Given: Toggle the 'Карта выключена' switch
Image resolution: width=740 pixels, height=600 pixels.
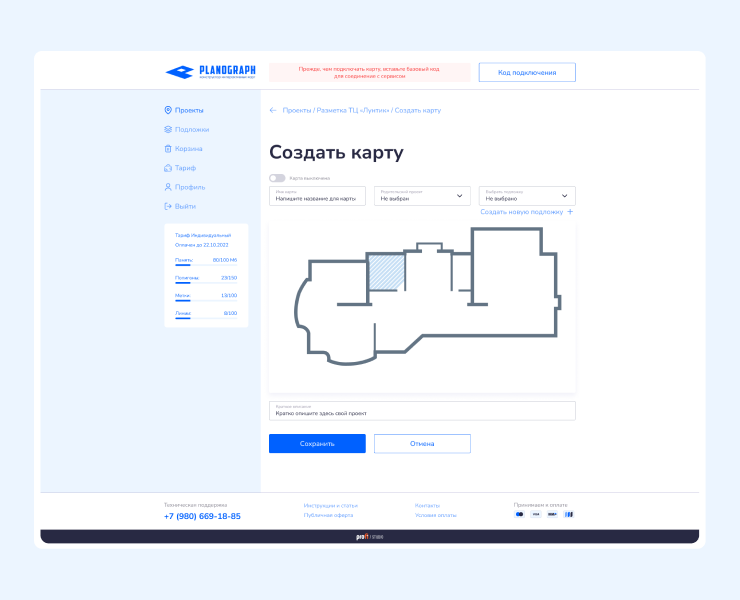Looking at the screenshot, I should [277, 178].
